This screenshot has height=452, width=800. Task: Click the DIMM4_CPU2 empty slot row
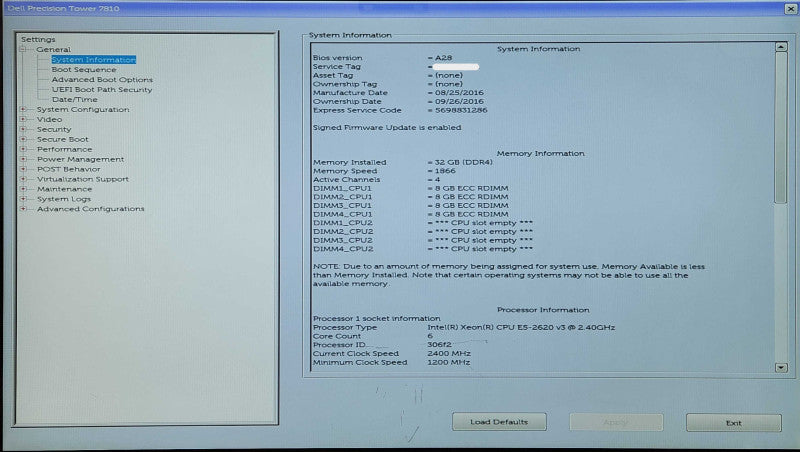pyautogui.click(x=423, y=248)
